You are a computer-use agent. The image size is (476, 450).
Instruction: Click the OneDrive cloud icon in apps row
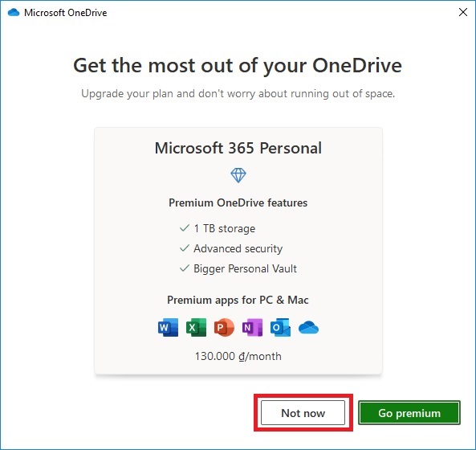(x=308, y=328)
